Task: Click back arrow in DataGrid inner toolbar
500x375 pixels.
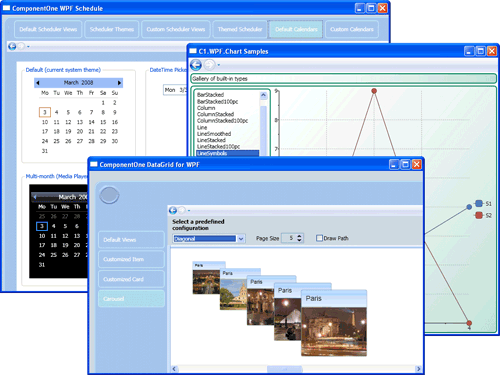Action: (x=173, y=210)
